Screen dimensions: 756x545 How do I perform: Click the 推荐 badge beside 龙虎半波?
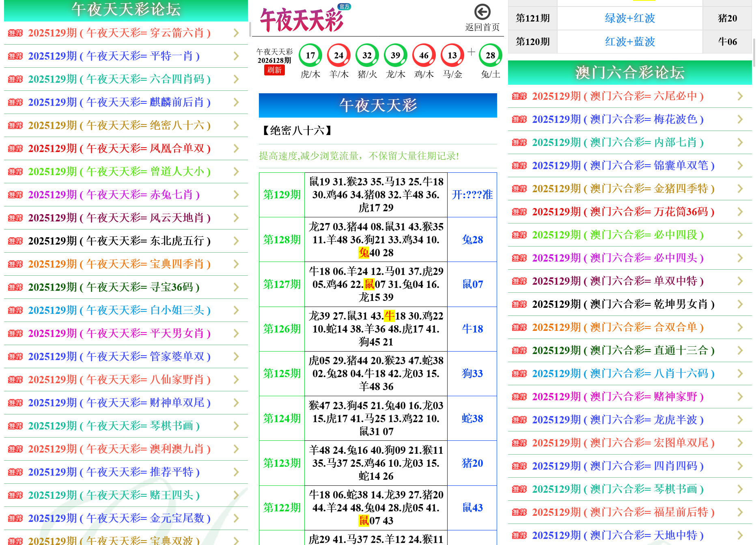point(519,420)
